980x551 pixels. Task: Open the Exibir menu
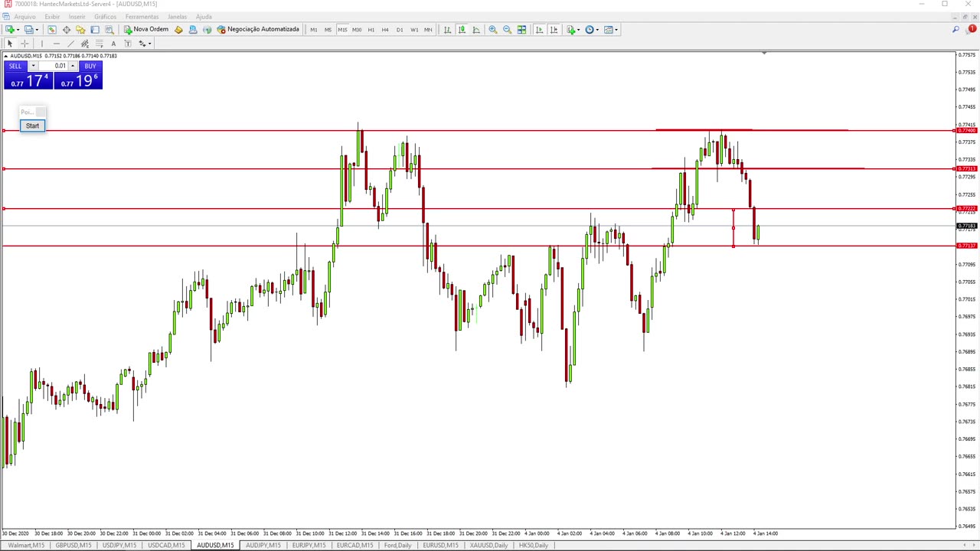pyautogui.click(x=52, y=16)
